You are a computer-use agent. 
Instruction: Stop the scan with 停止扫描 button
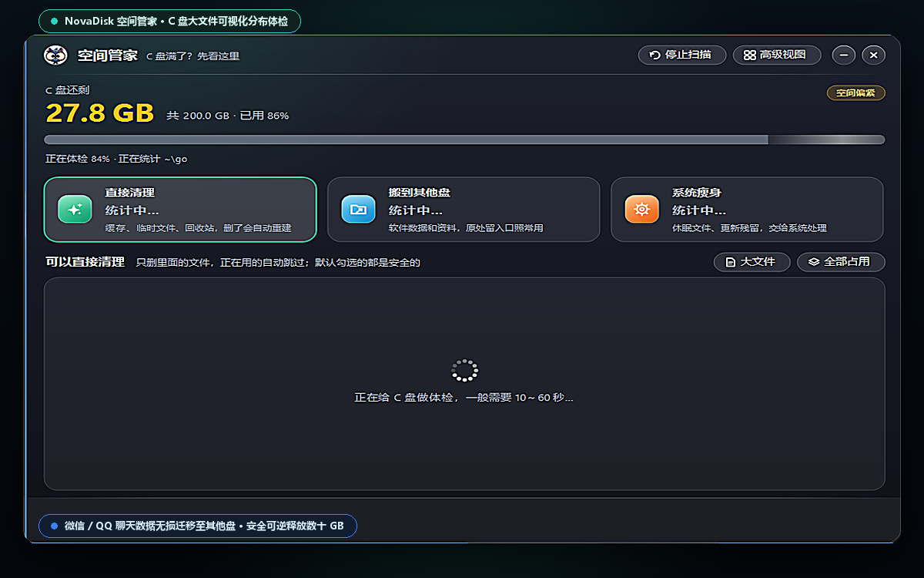682,55
